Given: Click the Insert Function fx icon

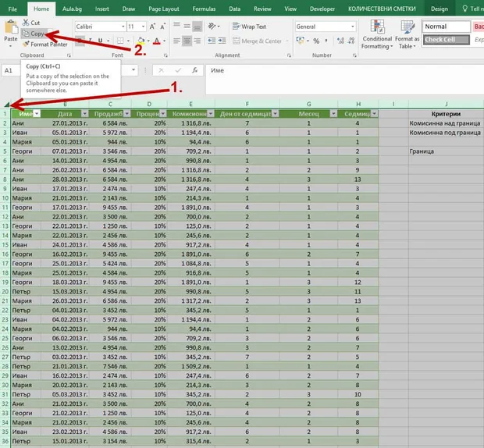Looking at the screenshot, I should click(x=195, y=70).
